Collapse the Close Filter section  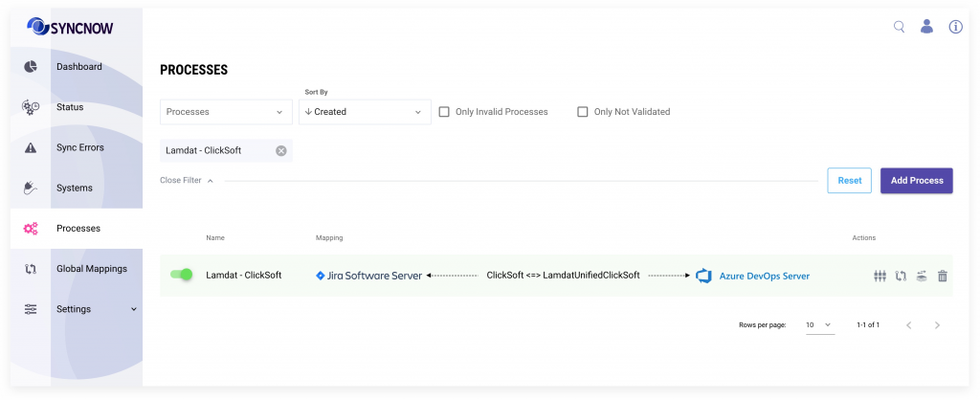(187, 181)
